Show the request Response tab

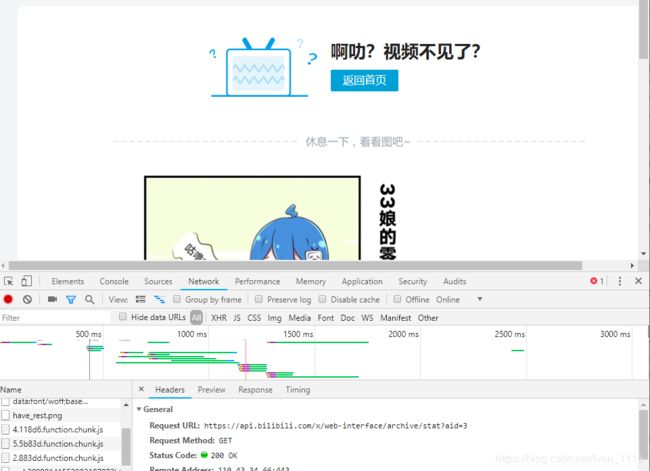pos(255,390)
